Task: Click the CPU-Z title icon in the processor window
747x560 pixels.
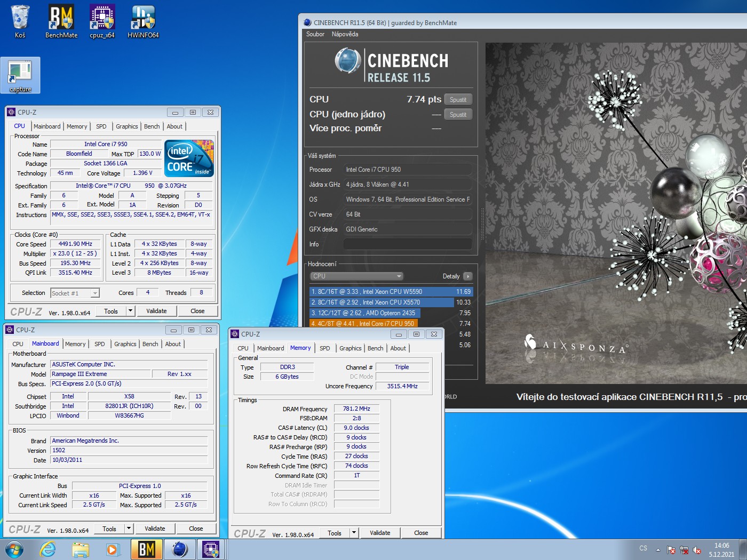Action: (11, 112)
